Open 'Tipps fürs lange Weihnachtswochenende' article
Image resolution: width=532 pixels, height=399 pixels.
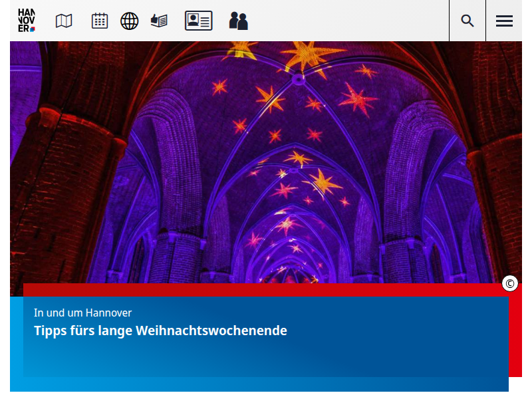coord(160,331)
